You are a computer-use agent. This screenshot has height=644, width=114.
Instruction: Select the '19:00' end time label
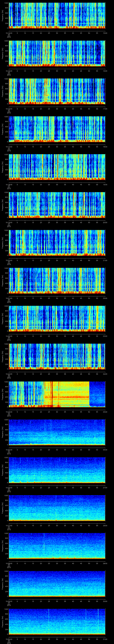tap(105, 184)
